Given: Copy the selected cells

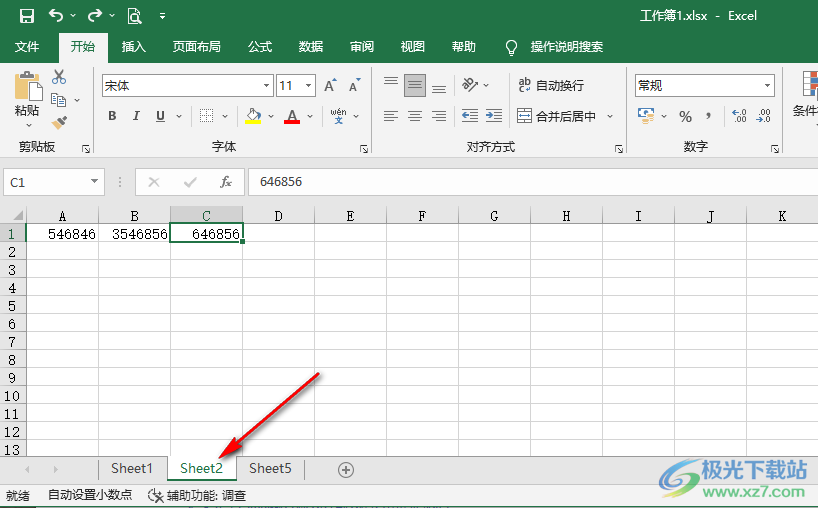Looking at the screenshot, I should [x=58, y=100].
